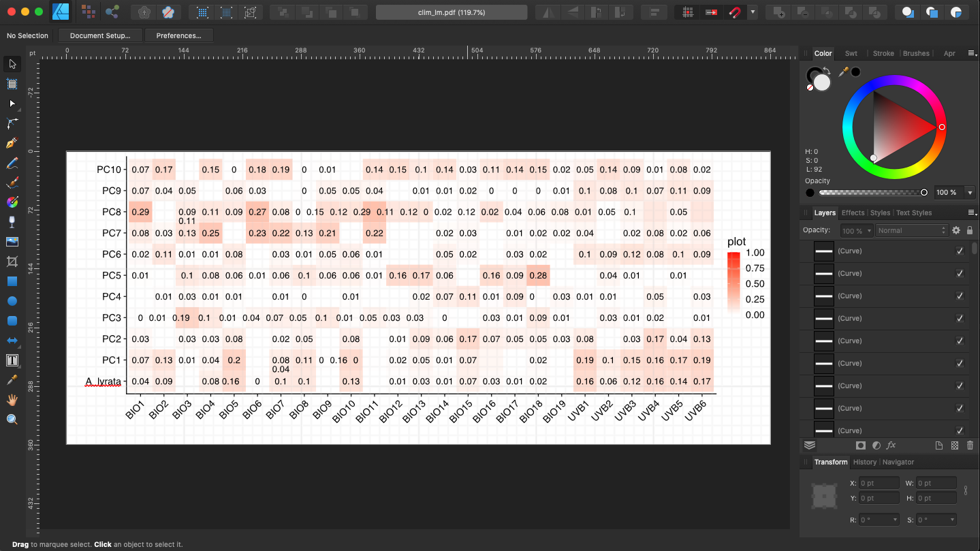Select the Zoom magnifier tool
The height and width of the screenshot is (551, 980).
[12, 420]
